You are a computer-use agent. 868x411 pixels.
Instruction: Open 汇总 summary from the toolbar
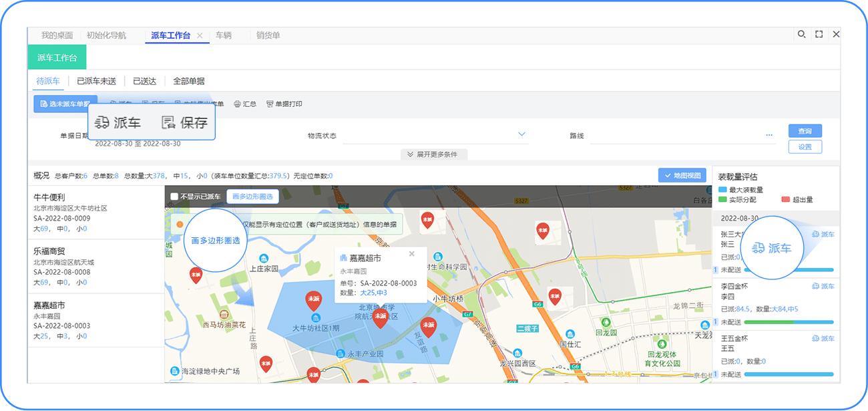click(x=243, y=104)
